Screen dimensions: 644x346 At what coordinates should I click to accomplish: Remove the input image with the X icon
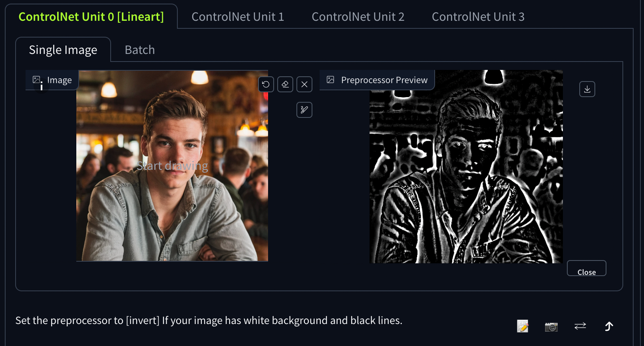[x=304, y=84]
